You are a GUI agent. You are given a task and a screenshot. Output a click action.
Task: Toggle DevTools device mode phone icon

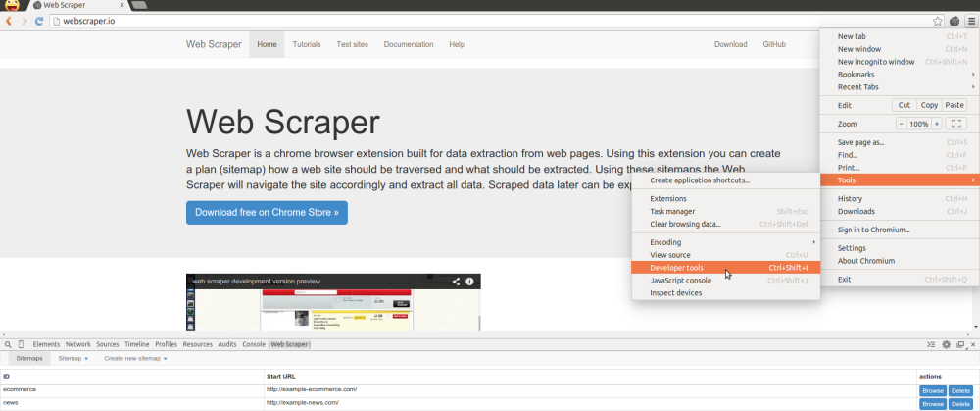[22, 344]
